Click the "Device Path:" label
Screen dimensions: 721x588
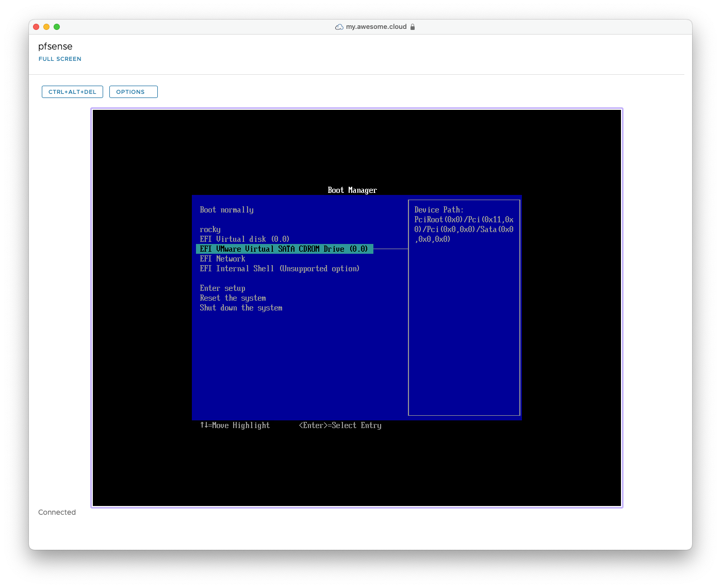coord(439,210)
